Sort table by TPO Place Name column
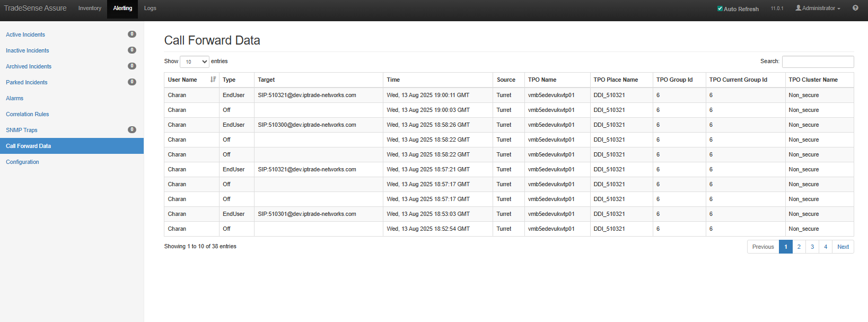 (x=621, y=80)
